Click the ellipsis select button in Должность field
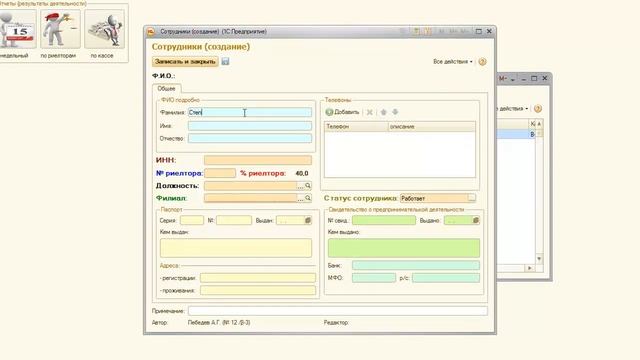The width and height of the screenshot is (640, 360). [x=300, y=186]
